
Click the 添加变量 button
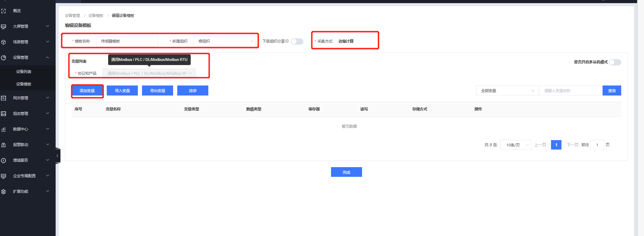[87, 91]
